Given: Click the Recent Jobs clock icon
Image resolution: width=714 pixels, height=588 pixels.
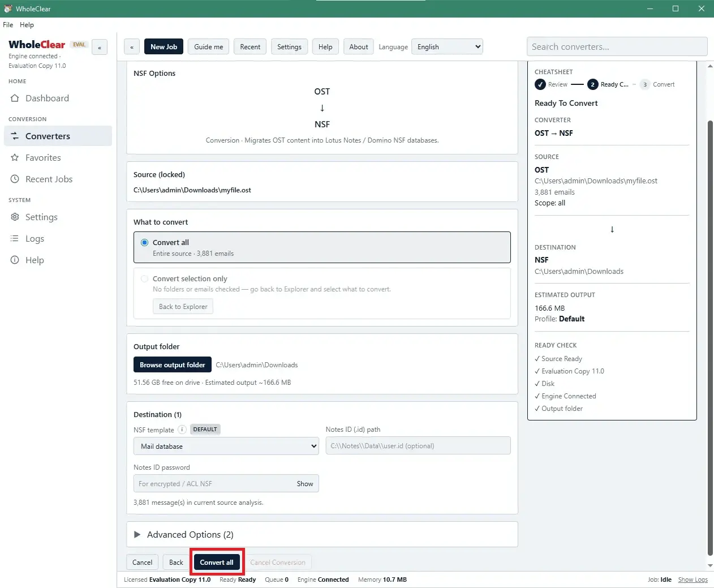Looking at the screenshot, I should [15, 179].
